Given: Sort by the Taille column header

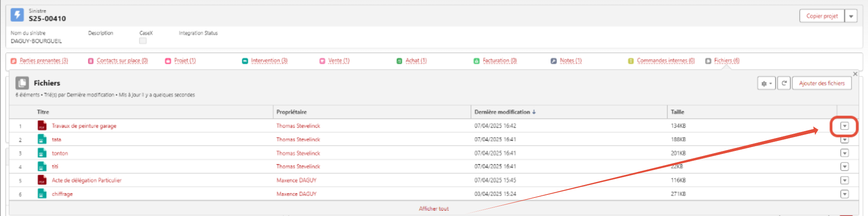Looking at the screenshot, I should point(677,112).
